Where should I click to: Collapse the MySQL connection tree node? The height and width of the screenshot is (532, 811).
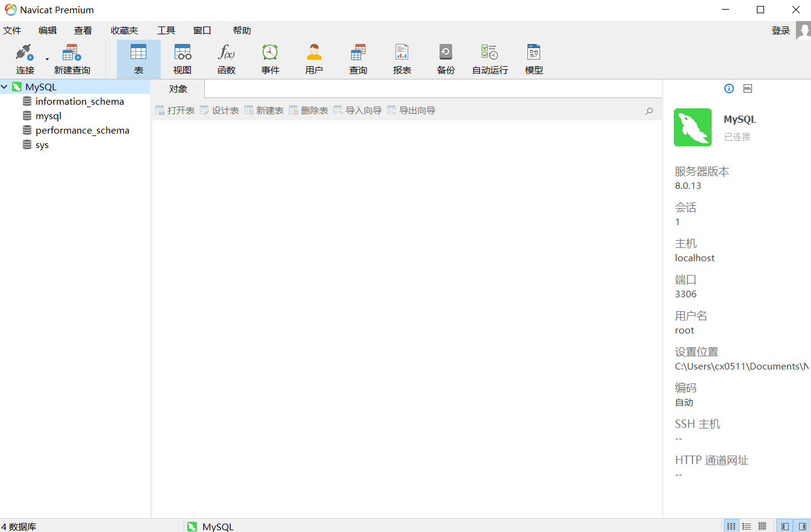click(5, 87)
